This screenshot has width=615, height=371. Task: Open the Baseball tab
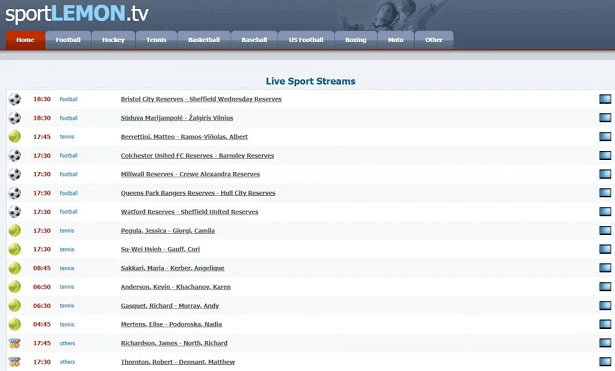(x=254, y=40)
